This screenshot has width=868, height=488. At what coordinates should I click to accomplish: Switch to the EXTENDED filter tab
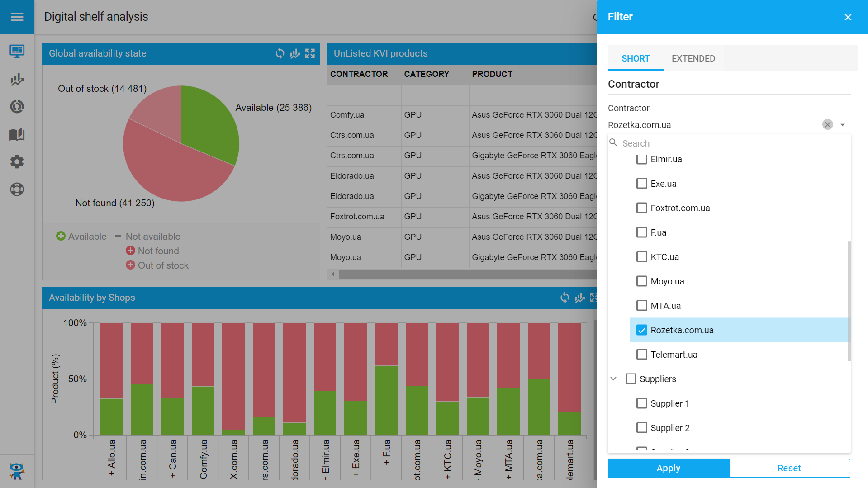[x=693, y=58]
